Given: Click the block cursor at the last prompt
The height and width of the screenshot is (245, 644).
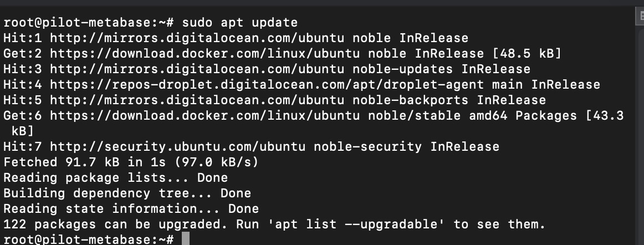Looking at the screenshot, I should click(x=185, y=239).
